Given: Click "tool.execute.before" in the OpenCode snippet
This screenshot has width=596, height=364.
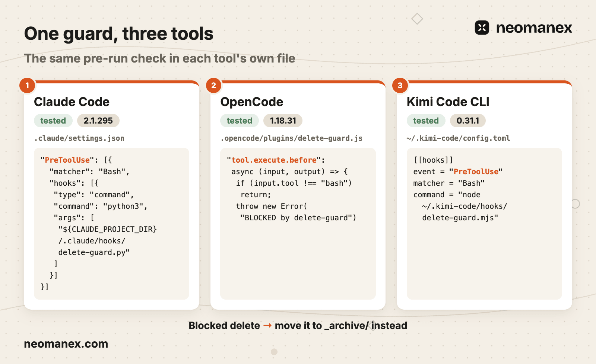Looking at the screenshot, I should 274,160.
